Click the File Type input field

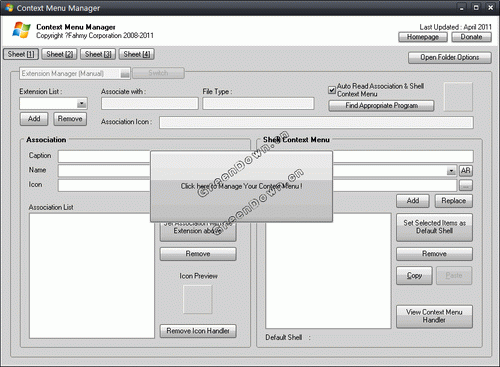258,104
